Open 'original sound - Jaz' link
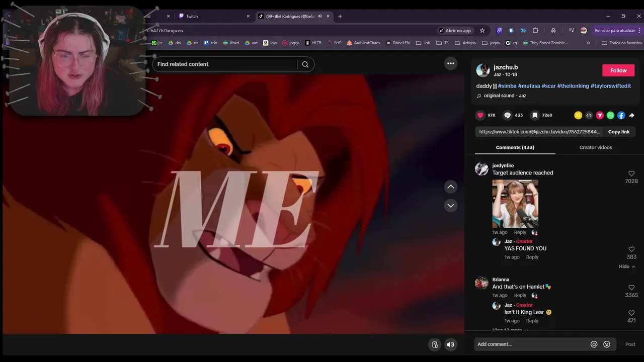 point(505,96)
